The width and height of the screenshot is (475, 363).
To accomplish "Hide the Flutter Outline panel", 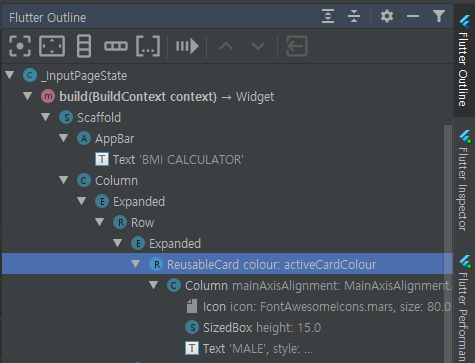I will pos(413,16).
